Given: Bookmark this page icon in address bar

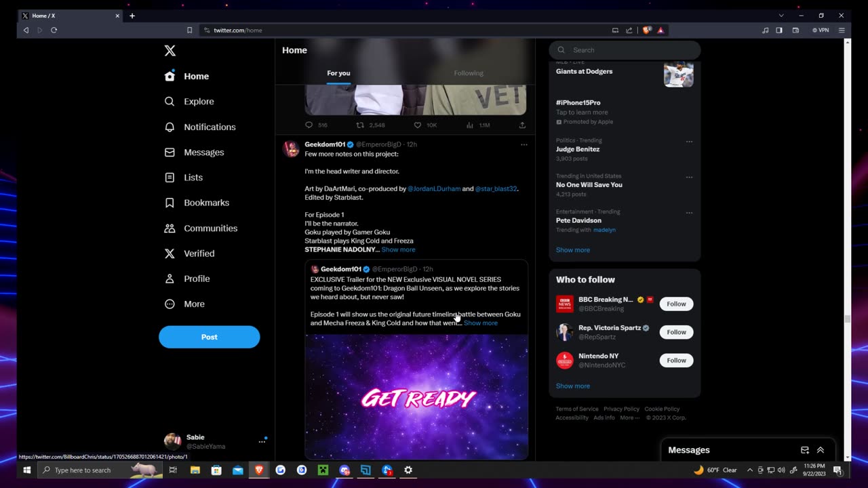Looking at the screenshot, I should click(189, 30).
